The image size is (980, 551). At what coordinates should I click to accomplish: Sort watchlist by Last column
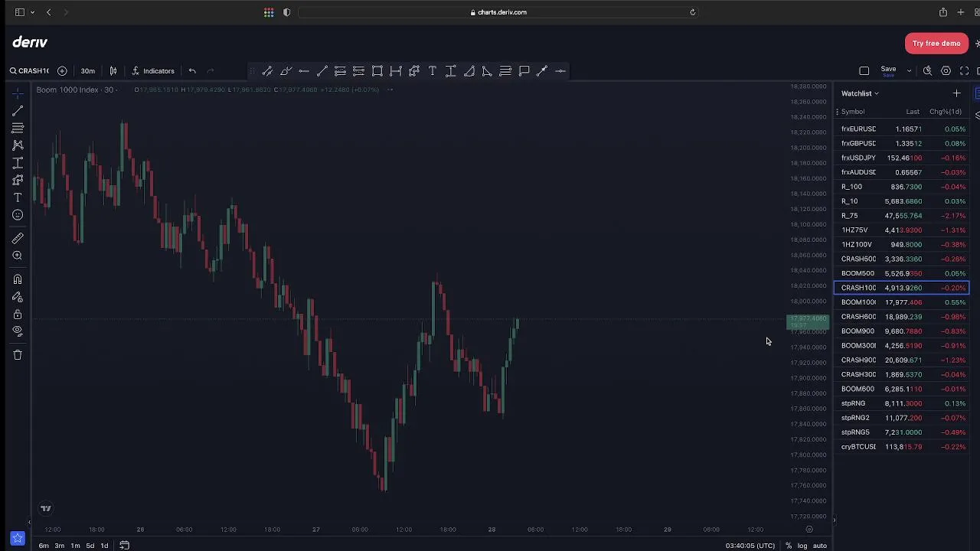913,112
